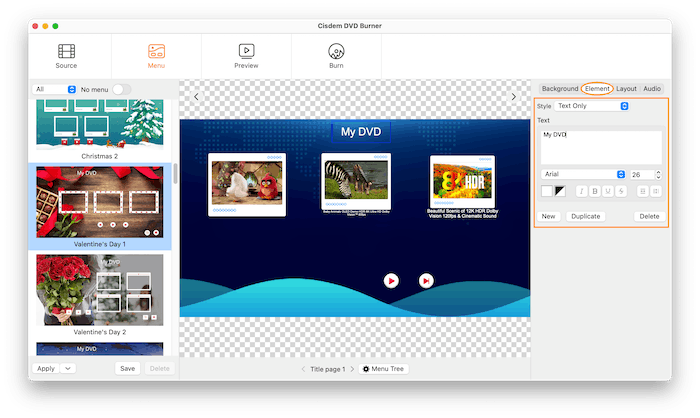Apply italic to the title text
Screen dimensions: 700x418
[581, 191]
